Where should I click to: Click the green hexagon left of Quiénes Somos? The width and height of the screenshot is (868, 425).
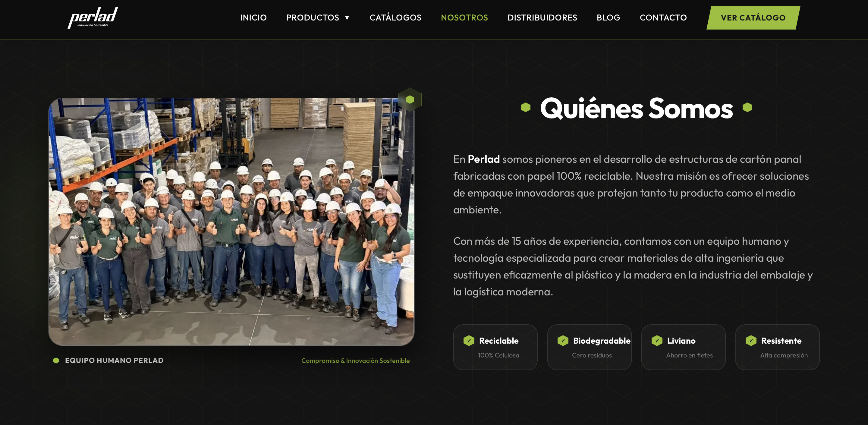tap(525, 108)
